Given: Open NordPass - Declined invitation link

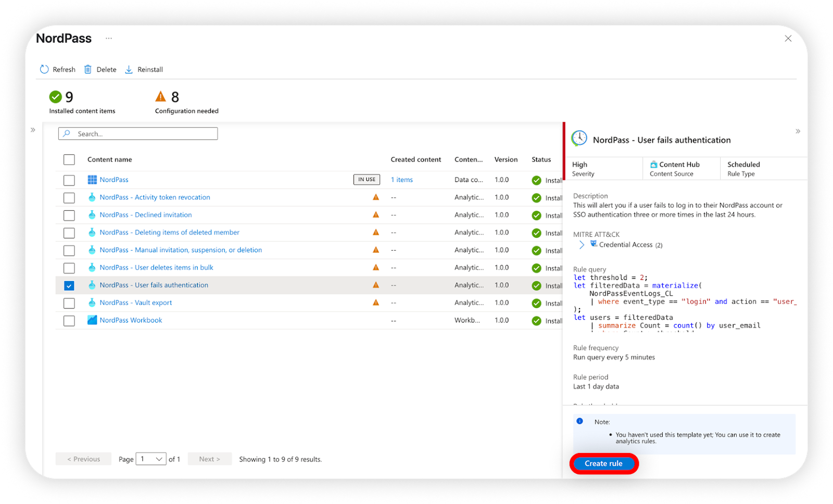Looking at the screenshot, I should click(146, 215).
